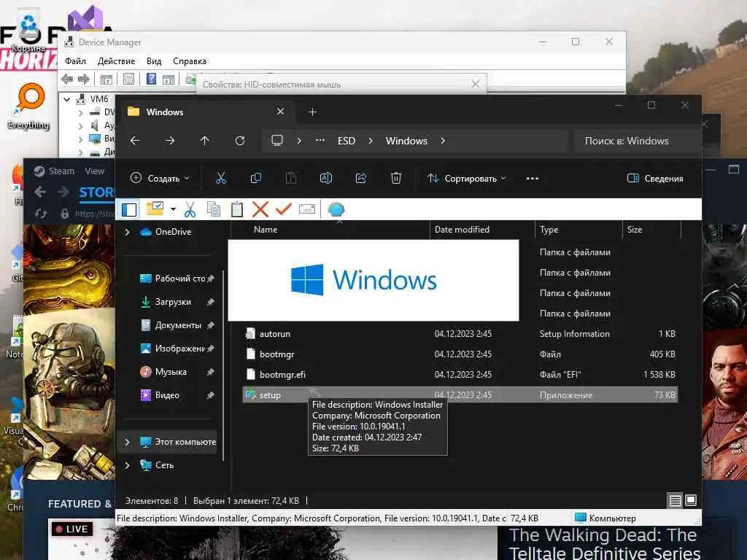This screenshot has height=560, width=747.
Task: Click the Search Windows field in Explorer
Action: click(636, 141)
